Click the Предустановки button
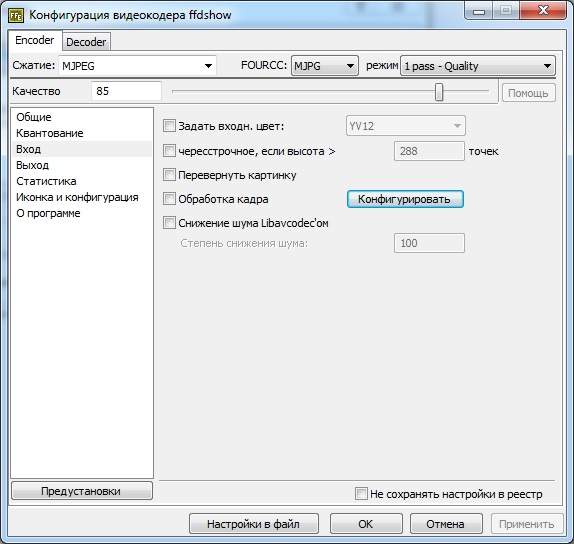Screen dimensions: 574x544 [x=82, y=491]
